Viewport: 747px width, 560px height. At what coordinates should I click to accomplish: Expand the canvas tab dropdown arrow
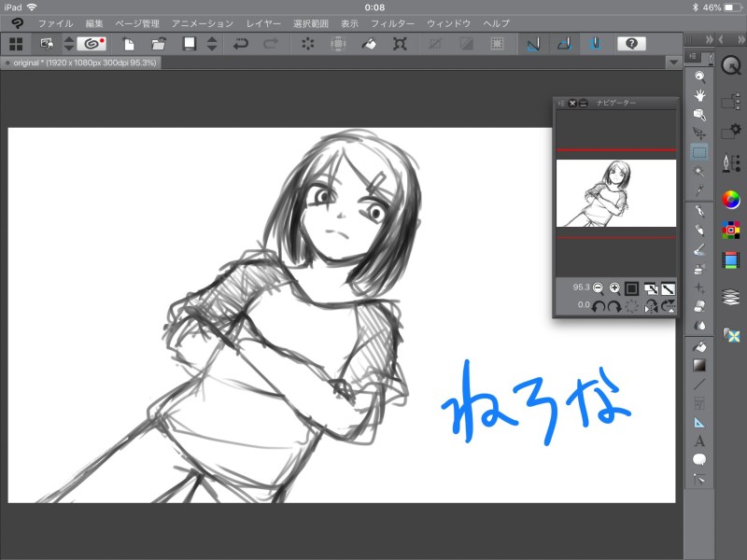pos(673,63)
